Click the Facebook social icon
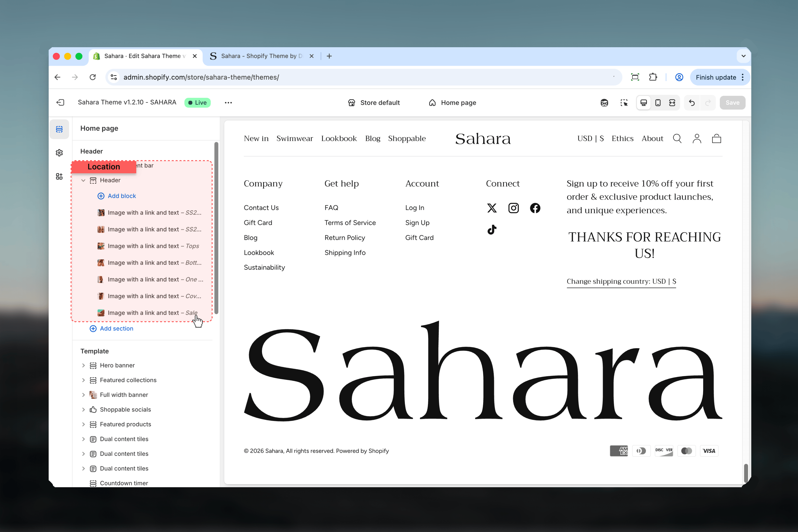This screenshot has height=532, width=798. pyautogui.click(x=535, y=208)
